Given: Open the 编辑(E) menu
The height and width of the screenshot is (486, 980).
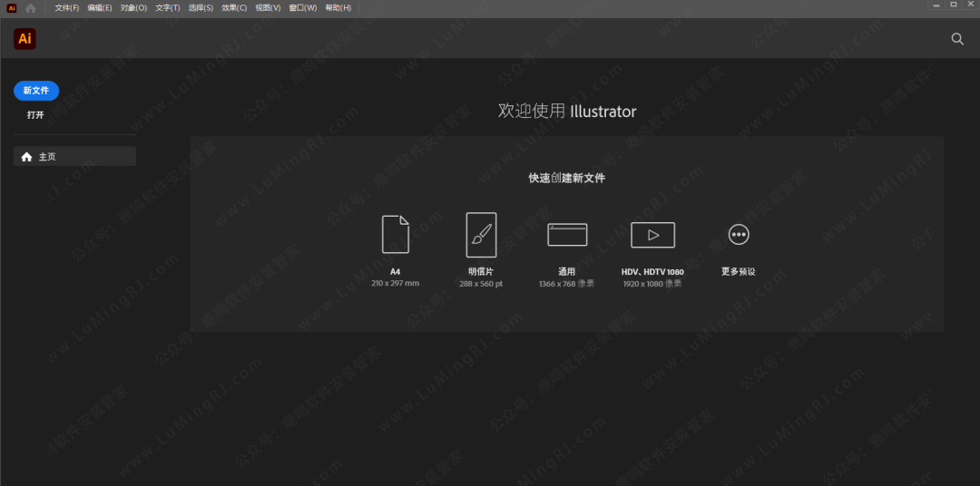Looking at the screenshot, I should coord(100,8).
